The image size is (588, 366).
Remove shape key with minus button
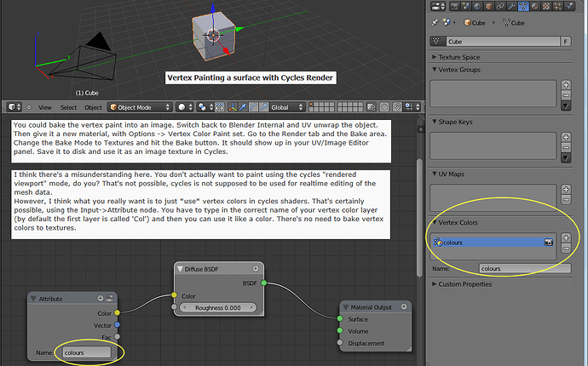(566, 147)
